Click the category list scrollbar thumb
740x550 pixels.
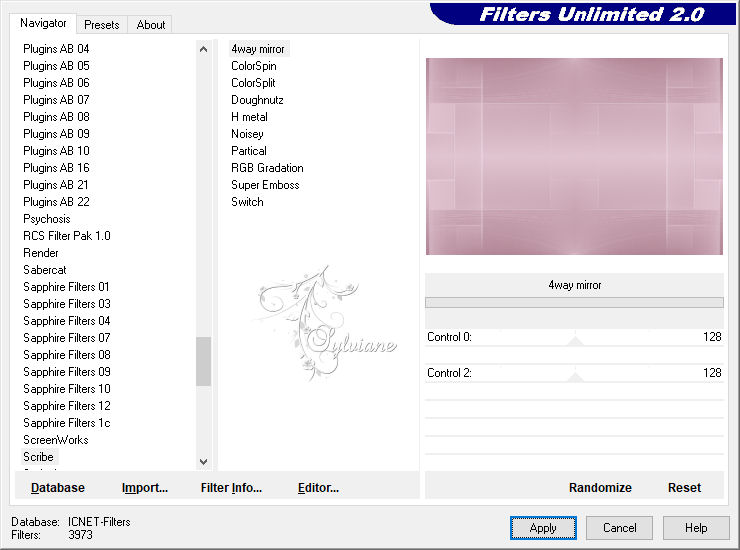[203, 361]
